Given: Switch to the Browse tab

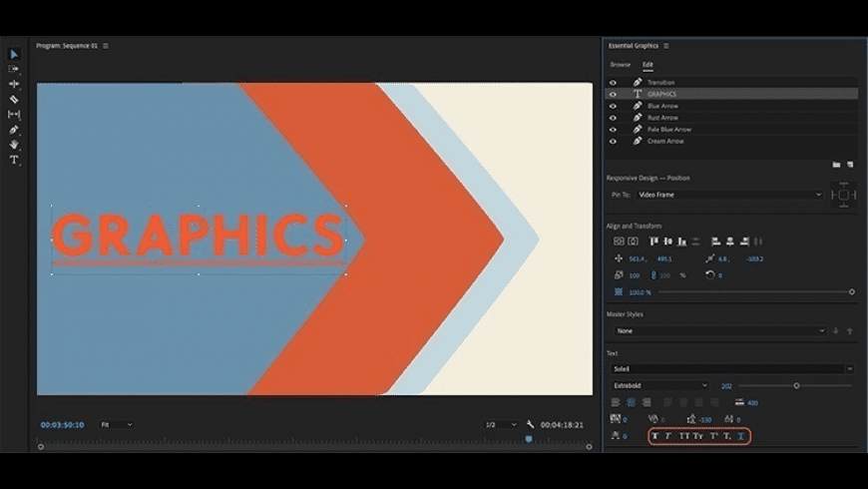Looking at the screenshot, I should [621, 65].
